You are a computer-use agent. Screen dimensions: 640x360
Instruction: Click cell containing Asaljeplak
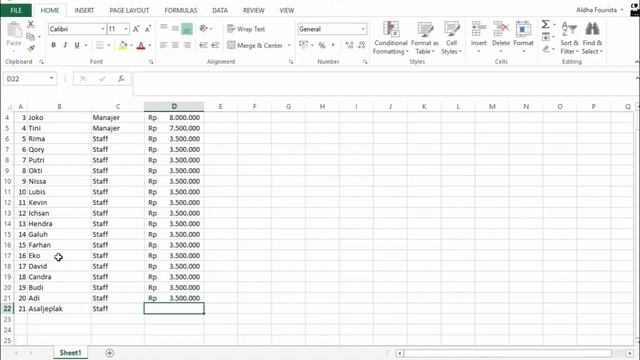coord(59,309)
